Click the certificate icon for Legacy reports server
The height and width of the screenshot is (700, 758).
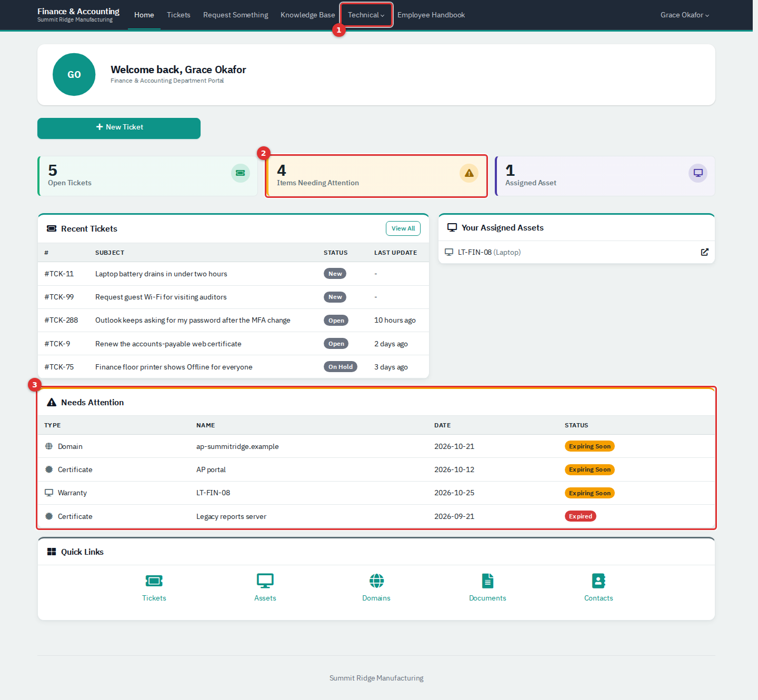(x=49, y=516)
